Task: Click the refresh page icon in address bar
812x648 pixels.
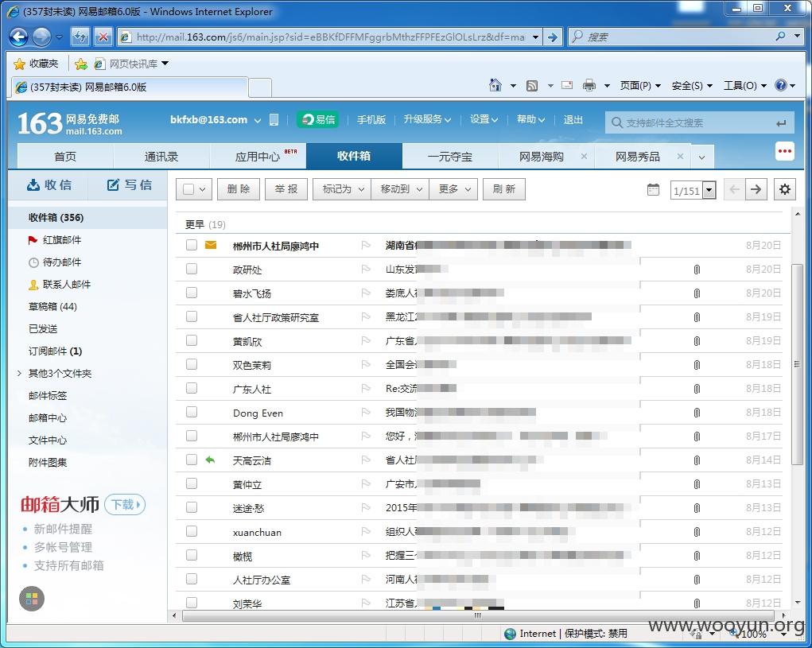Action: point(80,37)
